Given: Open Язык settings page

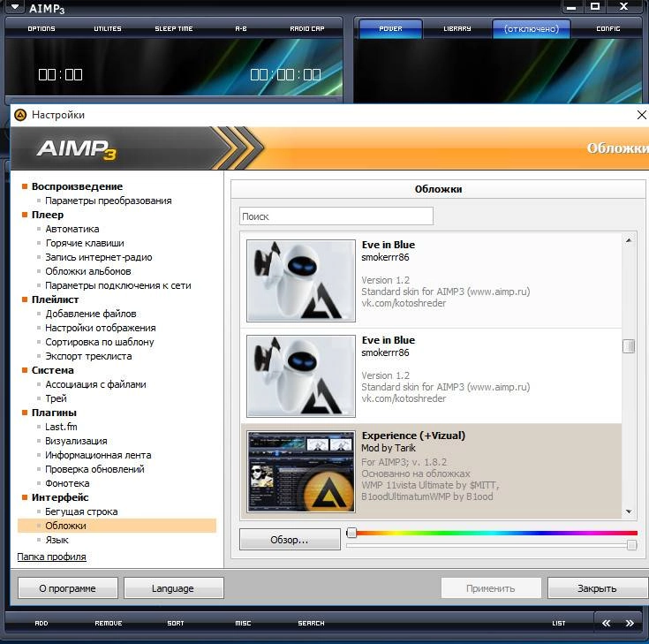Looking at the screenshot, I should click(x=57, y=540).
